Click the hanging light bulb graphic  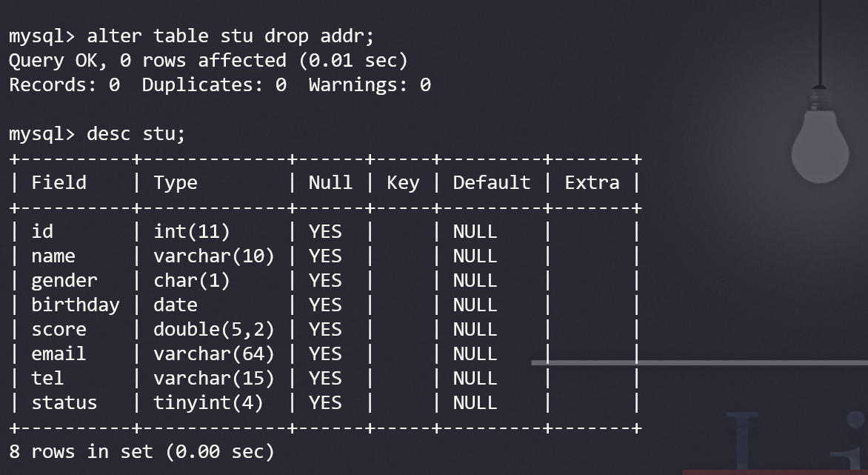click(x=819, y=145)
